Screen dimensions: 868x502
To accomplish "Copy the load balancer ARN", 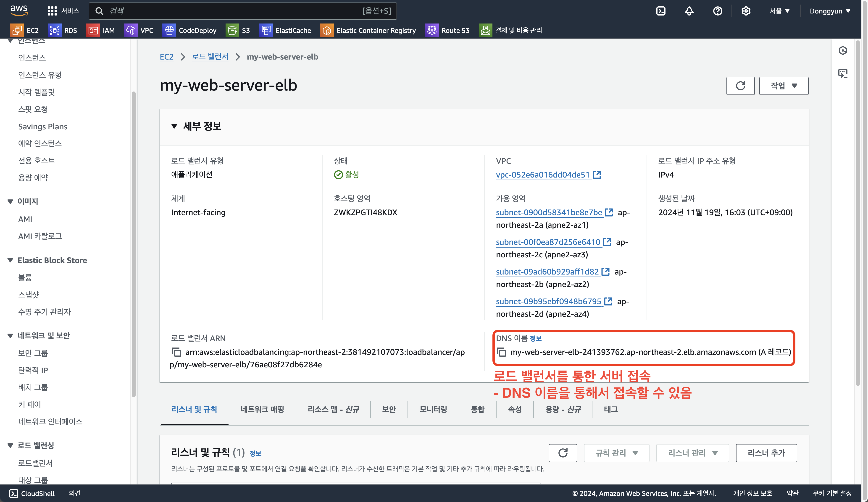I will (x=176, y=352).
